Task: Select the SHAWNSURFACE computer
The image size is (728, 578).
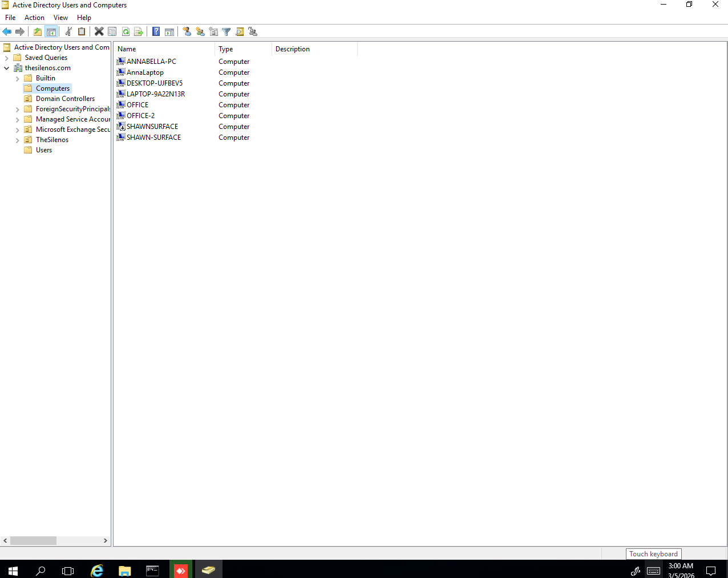Action: (152, 127)
